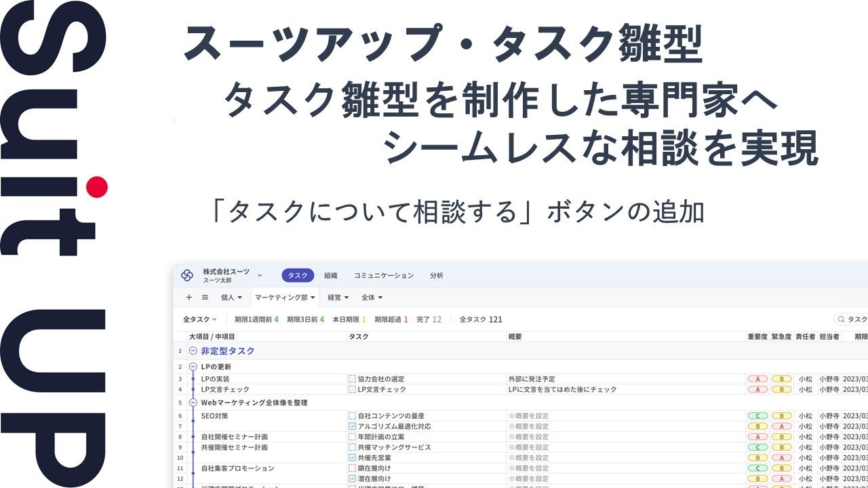868x488 pixels.
Task: Check the 顕在層向け checkbox
Action: 352,468
